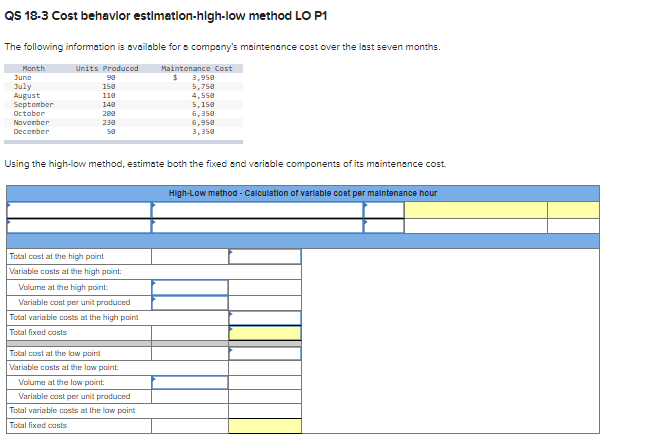
Task: Open the wide middle dropdown in the second calculation row
Action: (257, 226)
